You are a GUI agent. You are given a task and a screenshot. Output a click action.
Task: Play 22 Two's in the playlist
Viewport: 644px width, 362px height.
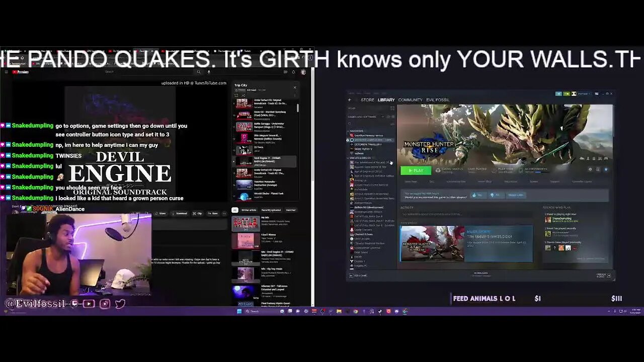click(x=265, y=150)
